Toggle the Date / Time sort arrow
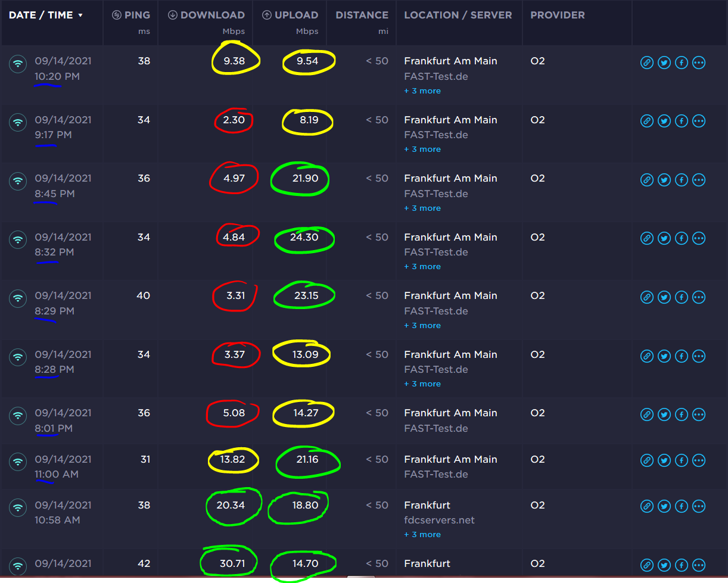 80,15
